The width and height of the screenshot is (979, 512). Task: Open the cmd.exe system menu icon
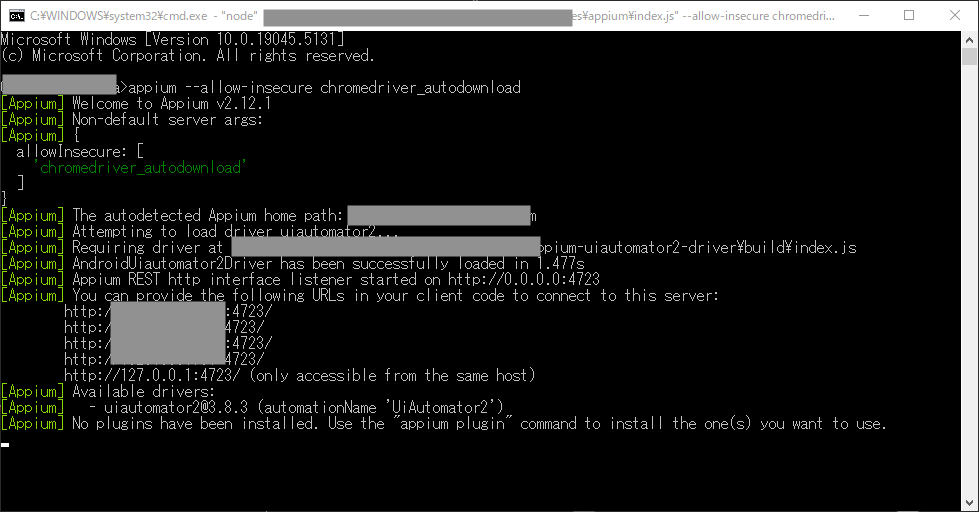[17, 16]
